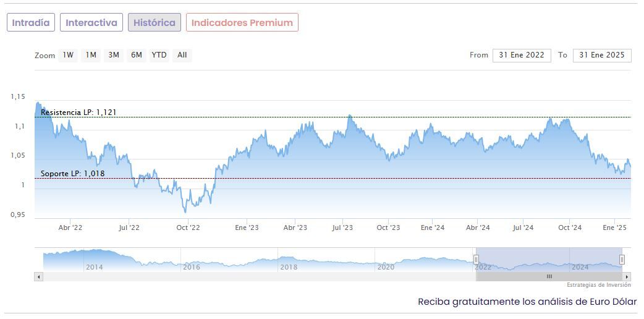Choose the 6M zoom range
The image size is (644, 319).
pos(137,55)
